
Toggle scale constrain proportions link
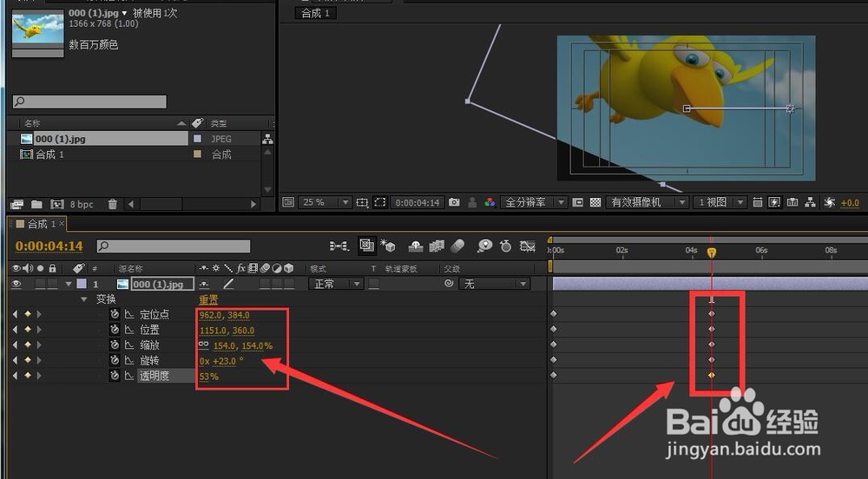pyautogui.click(x=204, y=344)
